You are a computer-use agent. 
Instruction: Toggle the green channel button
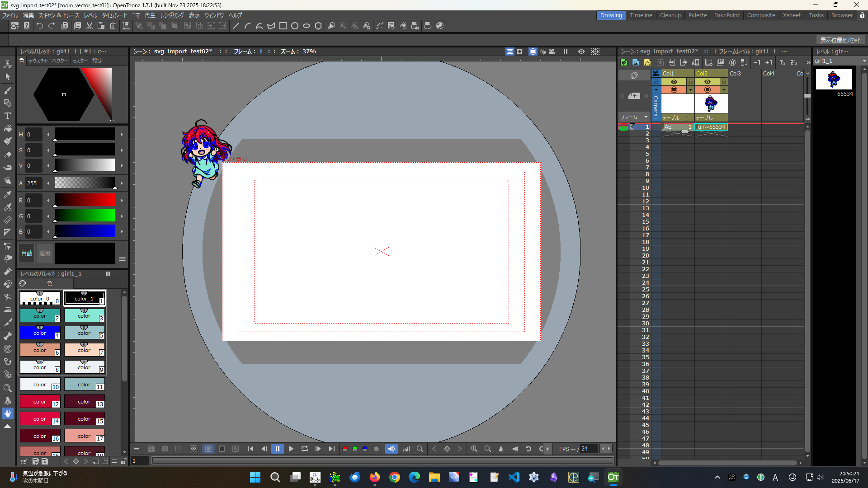[355, 449]
